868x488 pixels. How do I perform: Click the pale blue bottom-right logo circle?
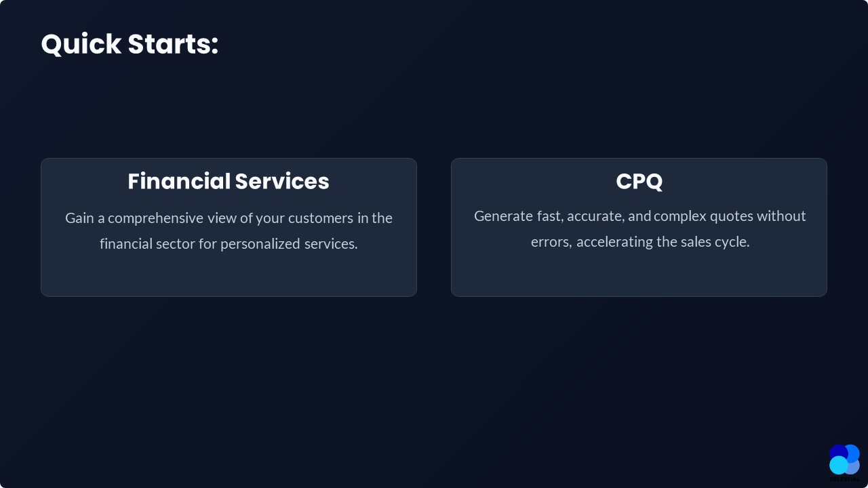854,466
